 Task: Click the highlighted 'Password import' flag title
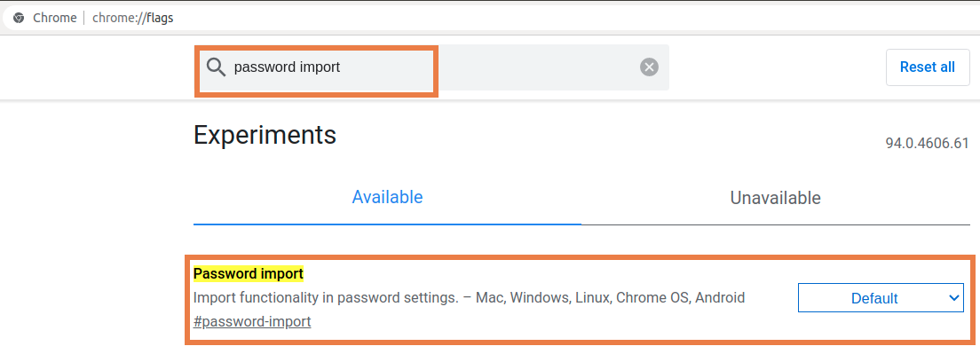point(249,273)
